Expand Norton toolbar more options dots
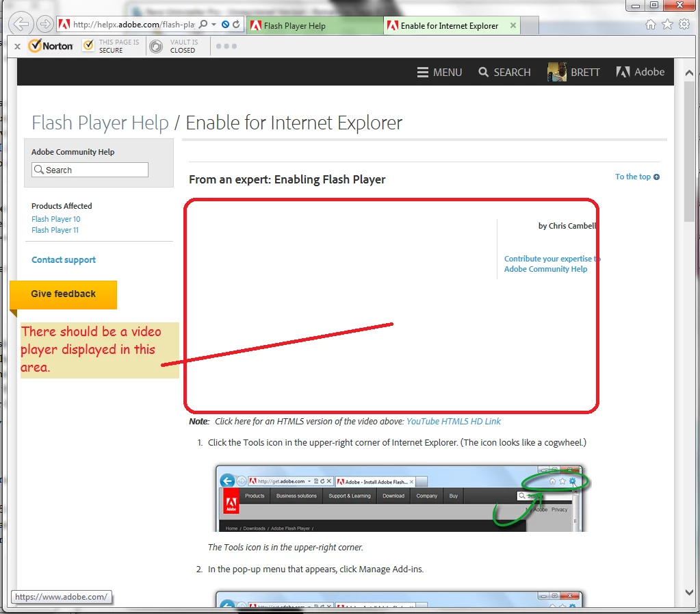Screen dimensions: 700x614 (226, 46)
